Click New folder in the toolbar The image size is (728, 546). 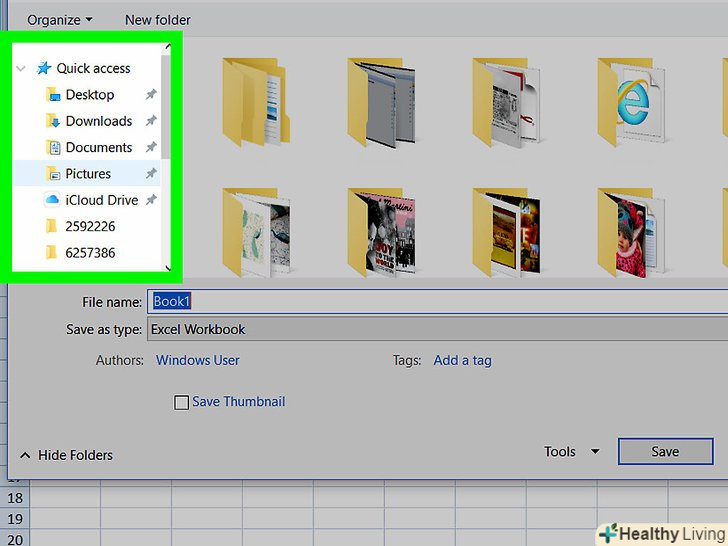coord(157,20)
